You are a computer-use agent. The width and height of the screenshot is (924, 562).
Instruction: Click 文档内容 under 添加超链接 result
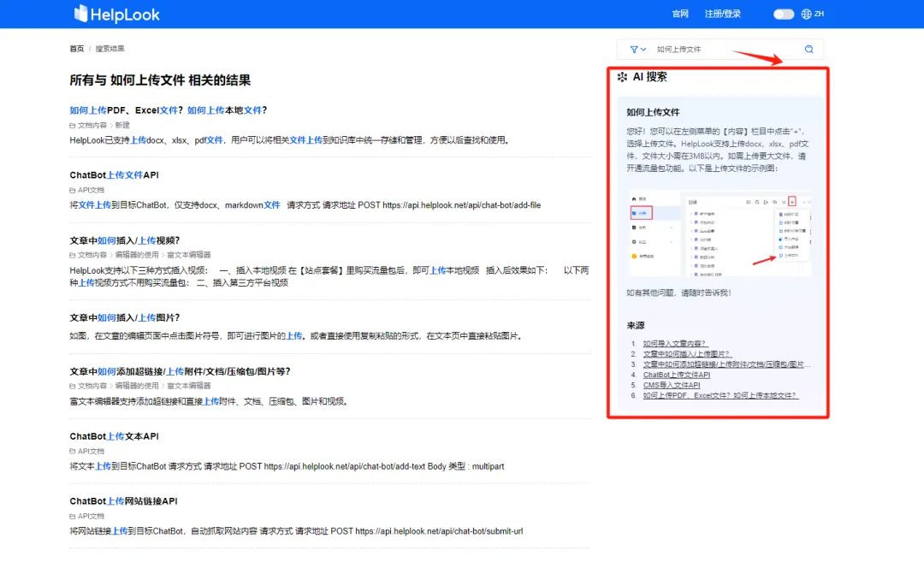pos(92,386)
